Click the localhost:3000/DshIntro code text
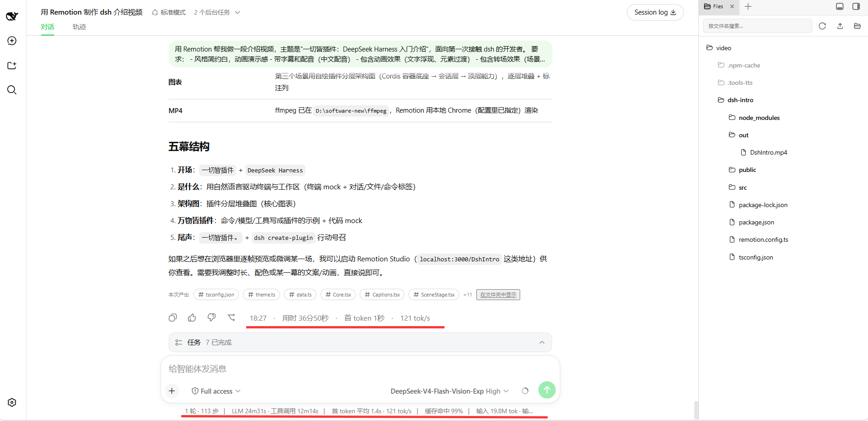 point(460,259)
